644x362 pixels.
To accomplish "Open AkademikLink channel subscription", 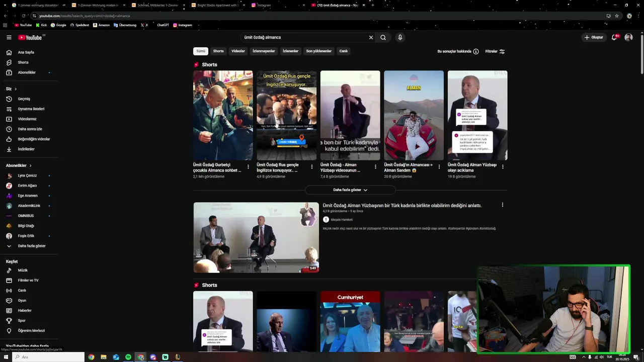I will pyautogui.click(x=29, y=206).
